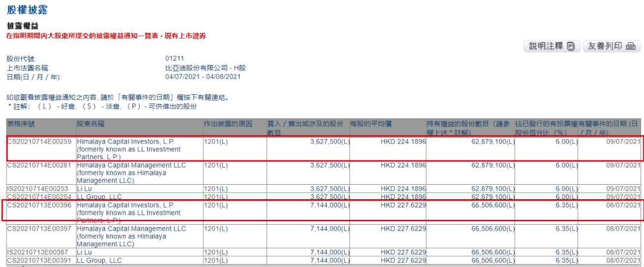Click the 友善列印 print-friendly button

(612, 46)
